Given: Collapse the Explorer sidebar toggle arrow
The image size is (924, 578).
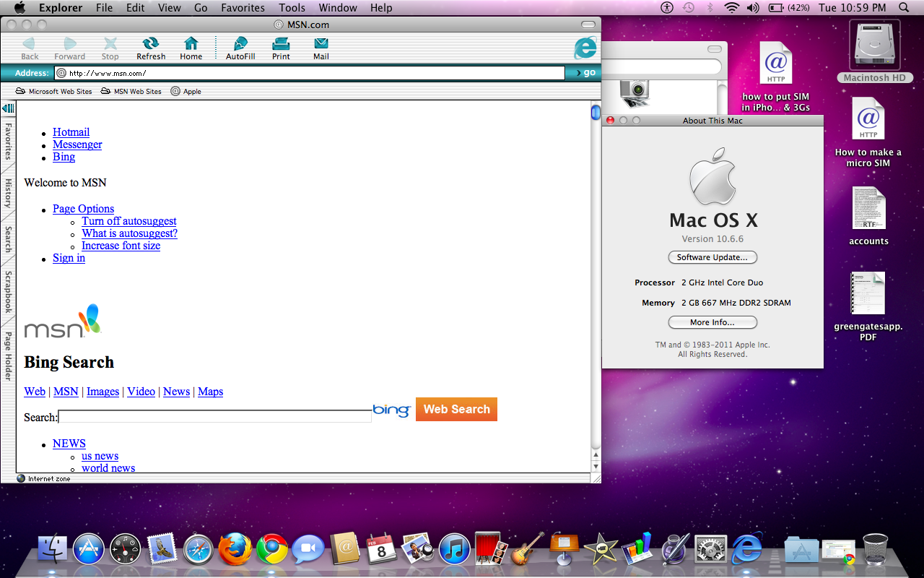Looking at the screenshot, I should [8, 108].
